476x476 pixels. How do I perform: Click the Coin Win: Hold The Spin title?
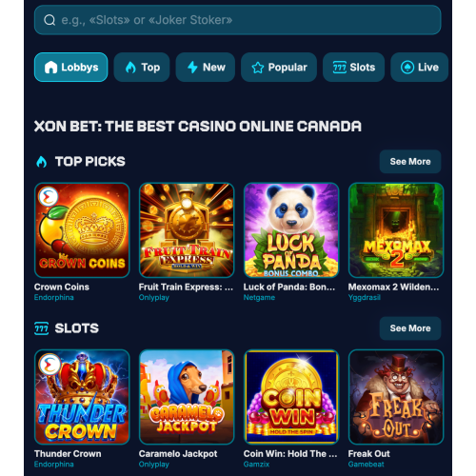click(x=290, y=454)
